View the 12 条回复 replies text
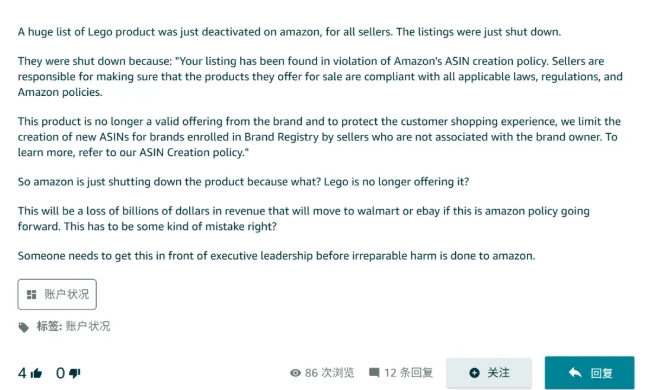The width and height of the screenshot is (645, 390). click(408, 373)
